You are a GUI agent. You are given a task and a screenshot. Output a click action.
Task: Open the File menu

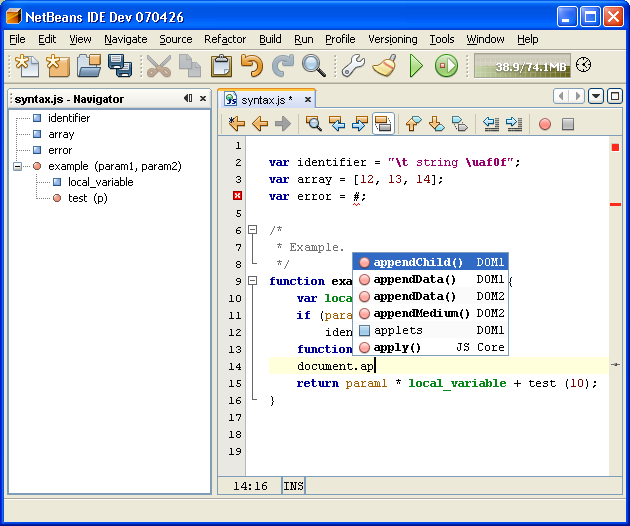[x=17, y=39]
